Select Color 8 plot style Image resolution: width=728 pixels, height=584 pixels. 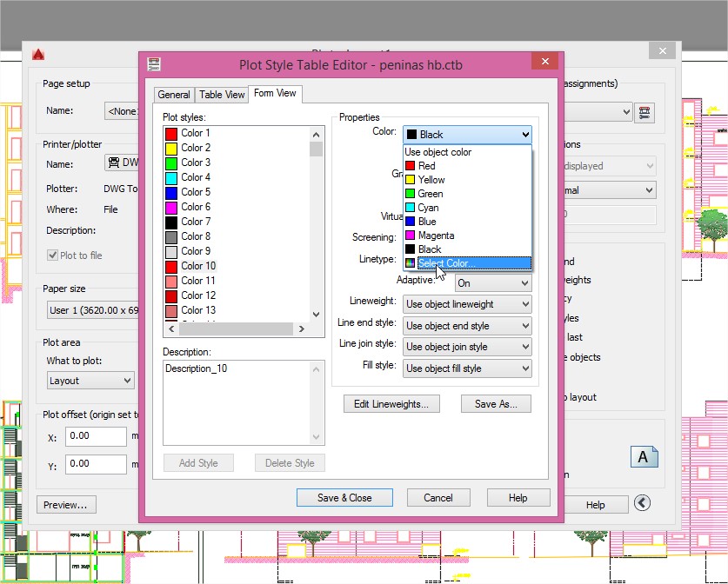click(x=188, y=236)
